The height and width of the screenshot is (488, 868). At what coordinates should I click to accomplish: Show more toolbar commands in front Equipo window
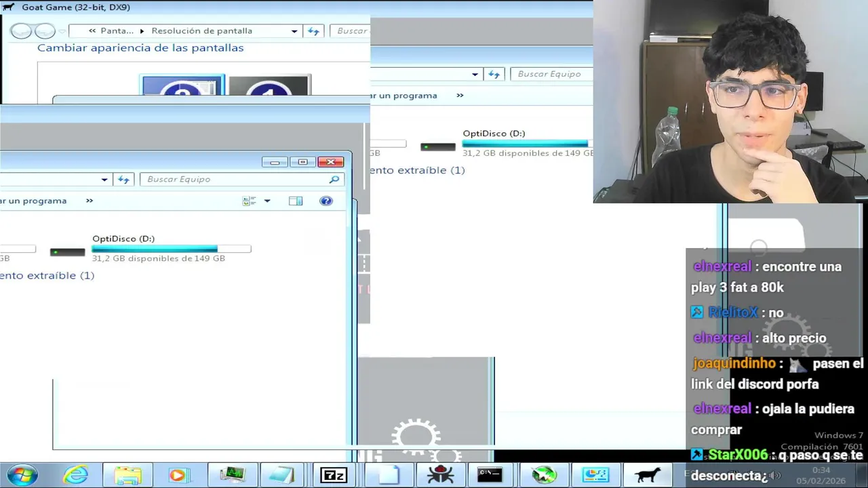90,201
